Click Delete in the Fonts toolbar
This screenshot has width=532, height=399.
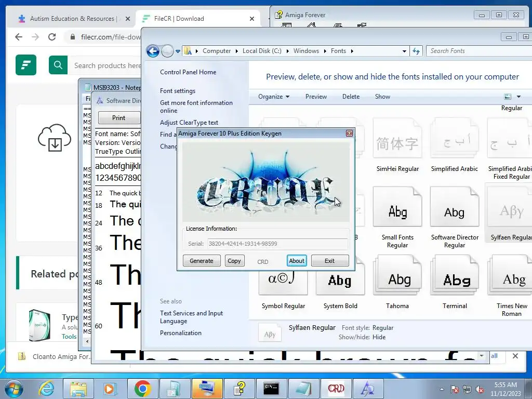(x=351, y=97)
